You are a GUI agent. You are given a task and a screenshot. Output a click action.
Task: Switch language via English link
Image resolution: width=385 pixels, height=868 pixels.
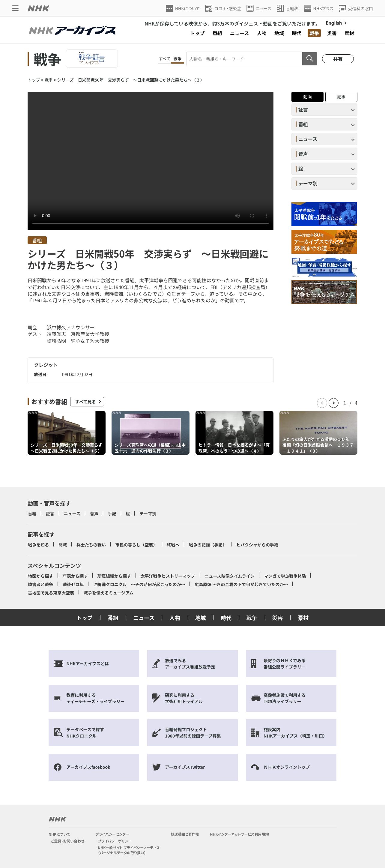pyautogui.click(x=336, y=23)
